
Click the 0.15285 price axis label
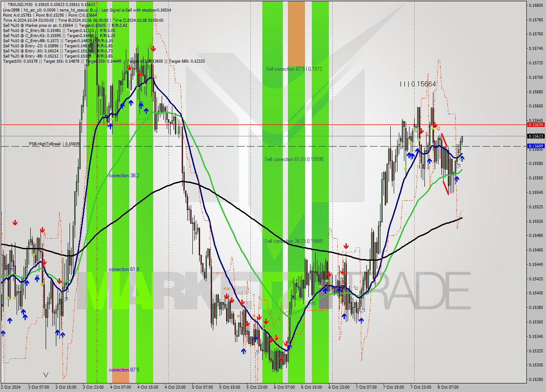pos(536,379)
